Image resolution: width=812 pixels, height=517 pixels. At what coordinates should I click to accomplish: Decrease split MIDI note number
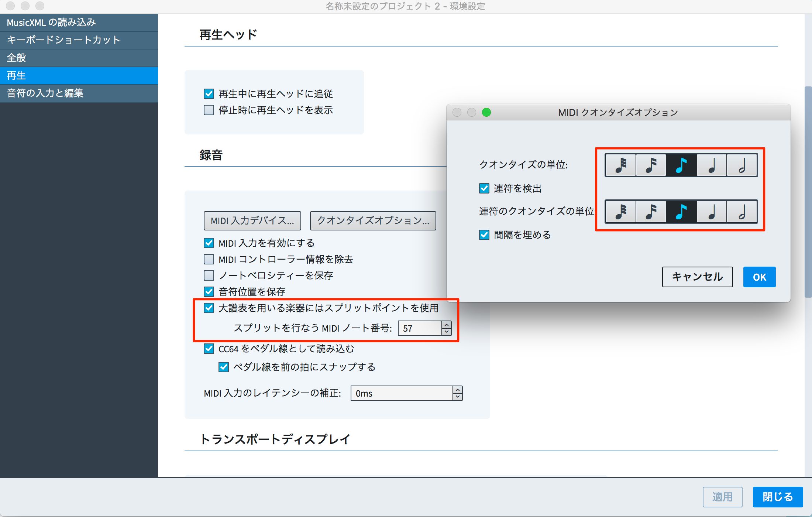pyautogui.click(x=447, y=332)
